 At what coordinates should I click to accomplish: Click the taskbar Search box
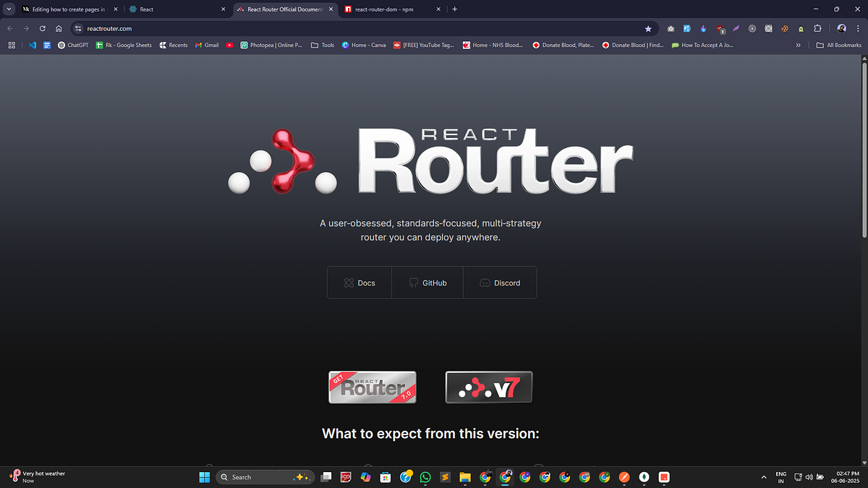[x=265, y=476]
